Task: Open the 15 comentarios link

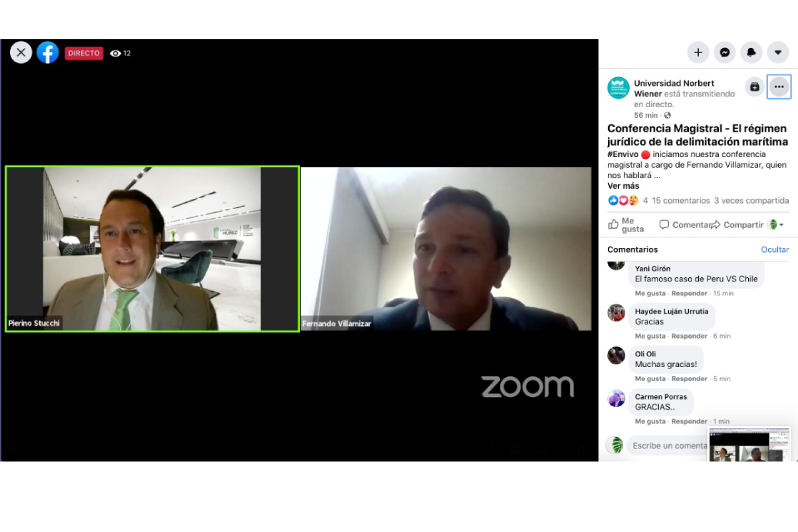Action: click(681, 200)
